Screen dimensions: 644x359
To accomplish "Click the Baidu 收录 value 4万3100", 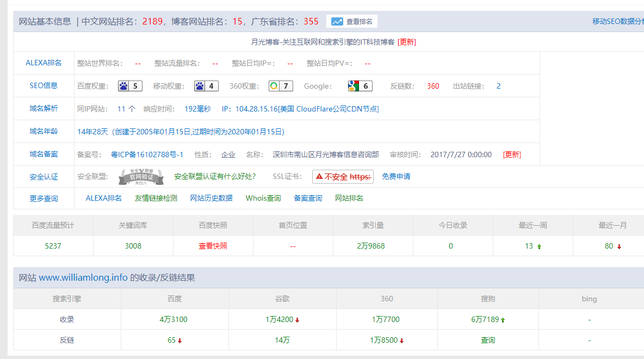I will click(x=174, y=319).
